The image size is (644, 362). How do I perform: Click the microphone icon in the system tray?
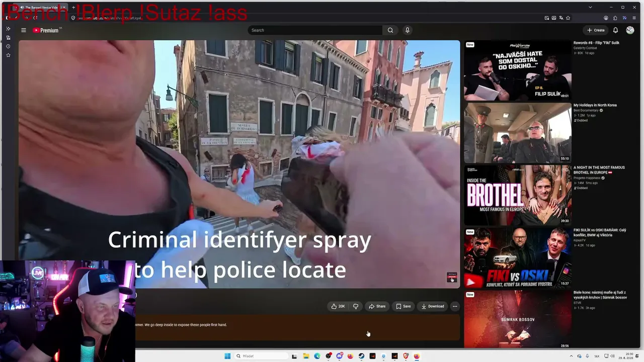587,356
